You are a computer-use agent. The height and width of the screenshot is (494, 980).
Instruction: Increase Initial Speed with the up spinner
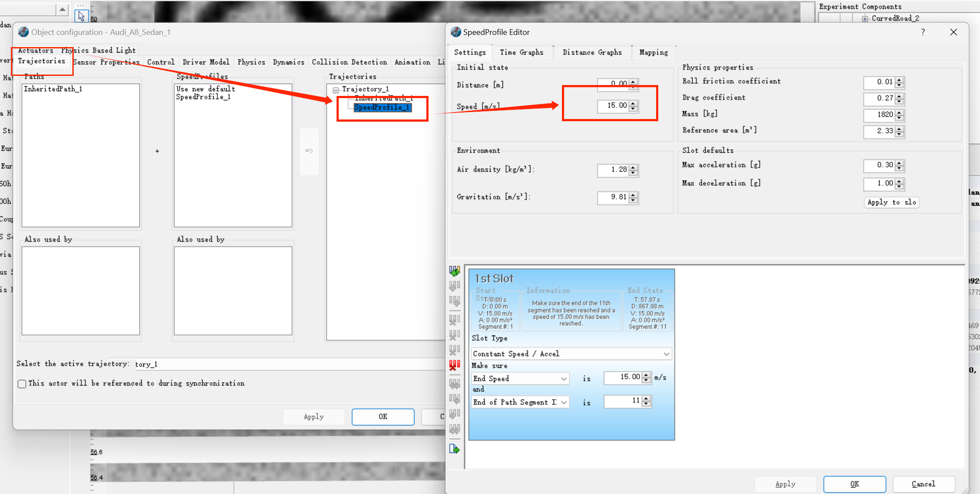[633, 103]
